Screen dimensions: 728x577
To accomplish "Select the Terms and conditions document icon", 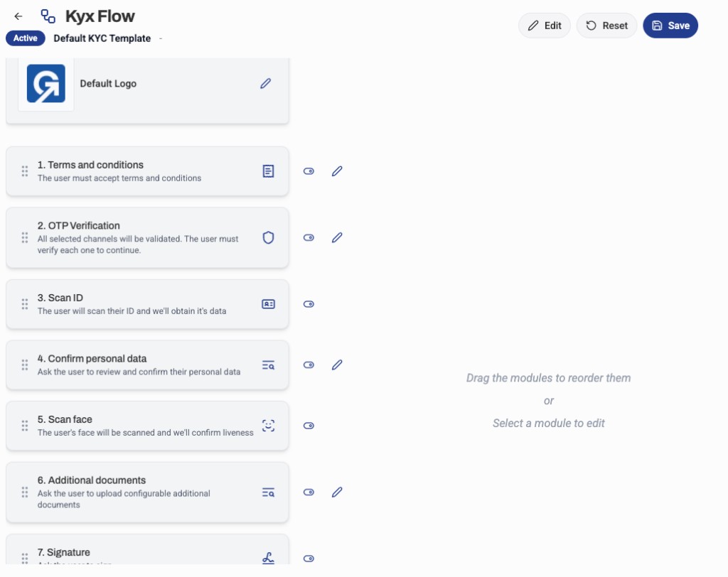I will [x=268, y=171].
